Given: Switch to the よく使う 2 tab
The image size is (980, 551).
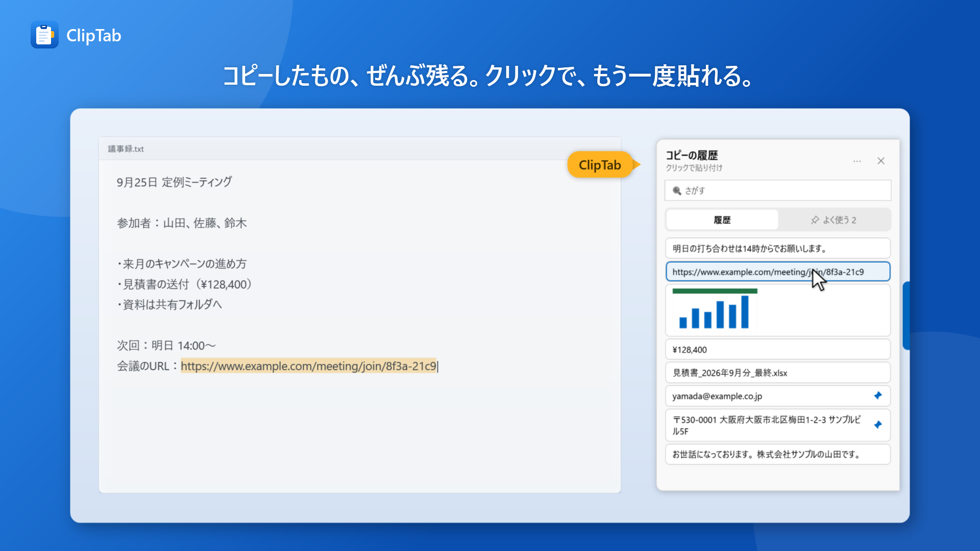Looking at the screenshot, I should pyautogui.click(x=834, y=220).
